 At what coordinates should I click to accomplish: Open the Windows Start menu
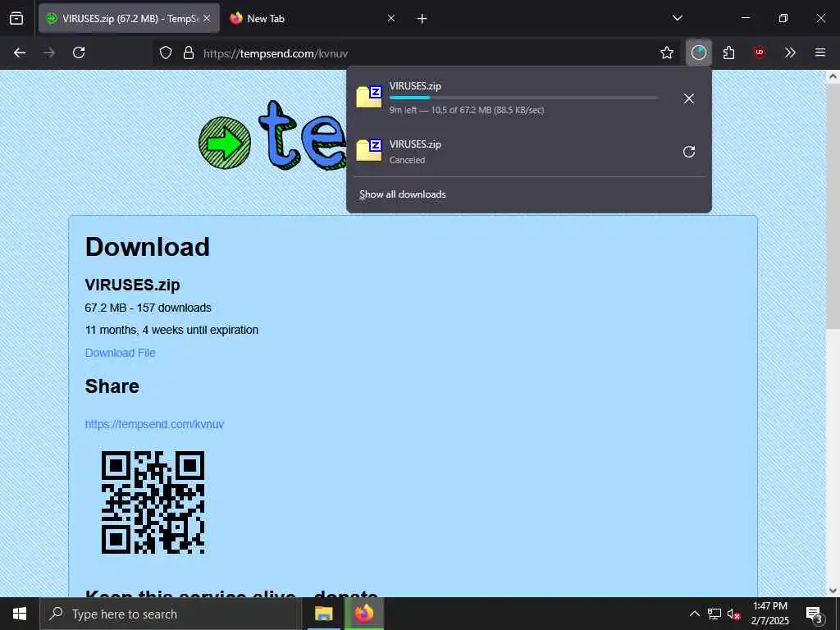(20, 614)
